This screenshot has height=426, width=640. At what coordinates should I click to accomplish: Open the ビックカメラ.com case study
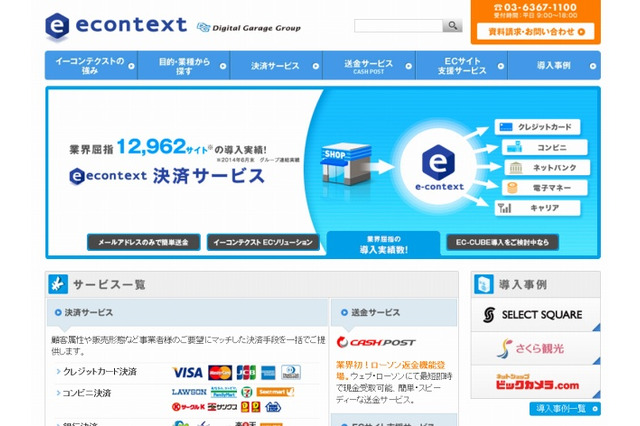pyautogui.click(x=536, y=382)
